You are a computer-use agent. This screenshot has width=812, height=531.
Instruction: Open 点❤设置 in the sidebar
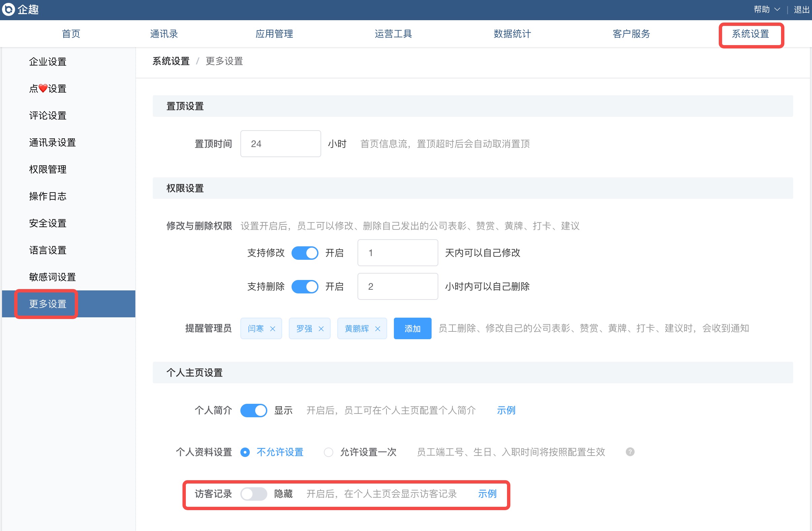[x=48, y=89]
